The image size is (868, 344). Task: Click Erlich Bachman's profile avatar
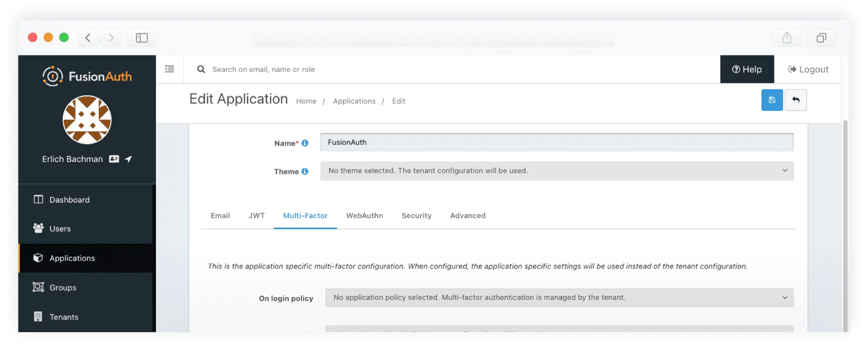87,120
